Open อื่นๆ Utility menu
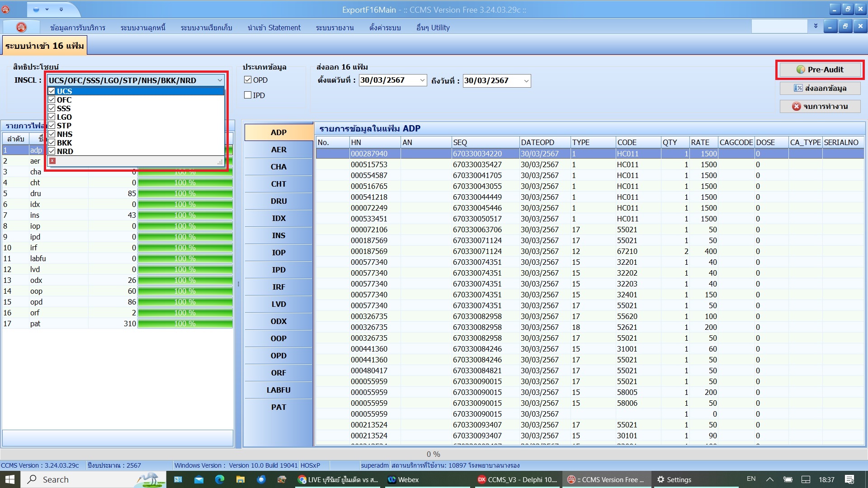This screenshot has width=868, height=488. 433,28
